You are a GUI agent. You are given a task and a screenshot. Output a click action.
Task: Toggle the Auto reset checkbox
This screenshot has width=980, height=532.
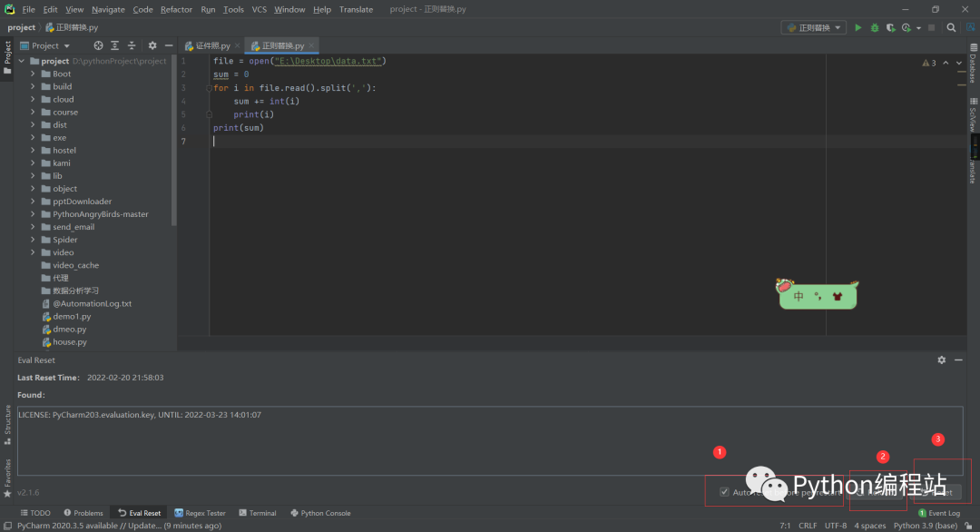(x=724, y=492)
